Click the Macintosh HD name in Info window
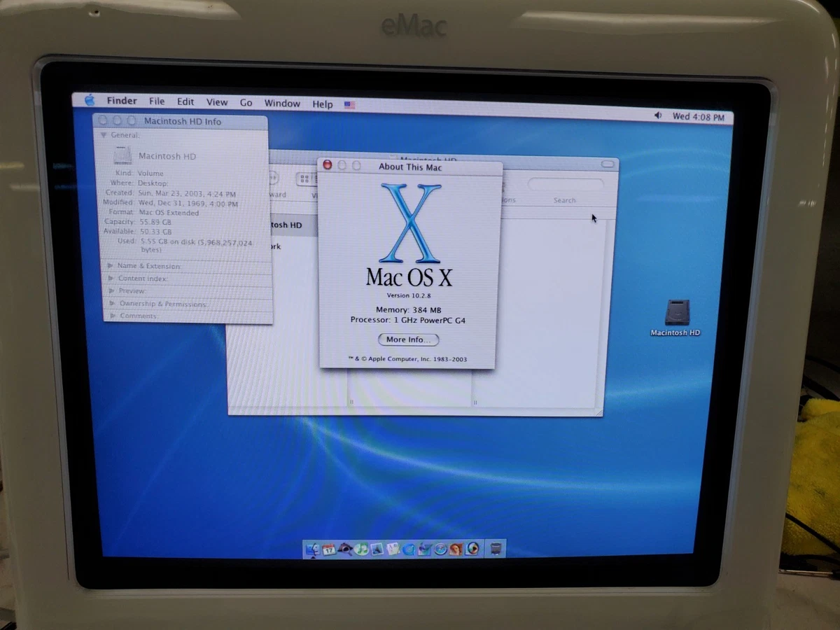840x630 pixels. pyautogui.click(x=167, y=156)
